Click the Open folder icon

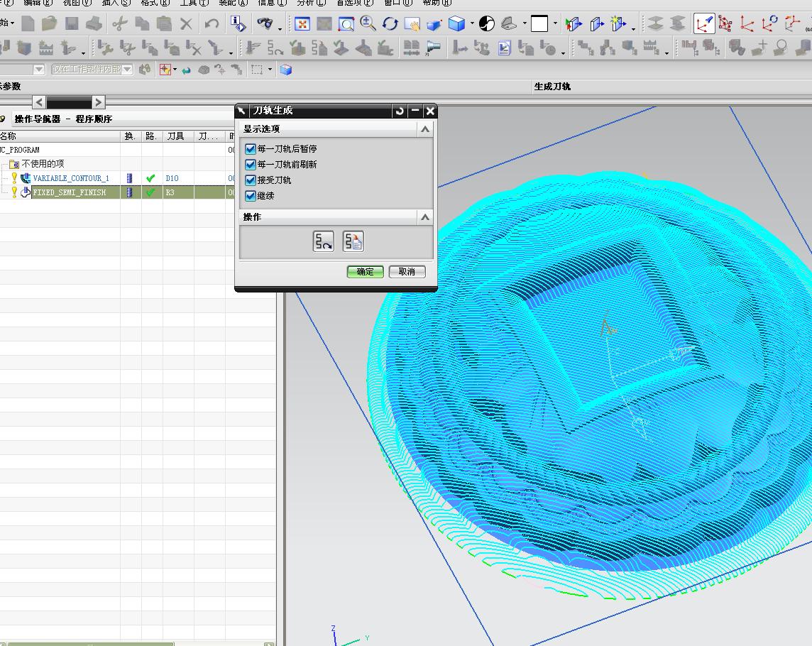pos(49,24)
